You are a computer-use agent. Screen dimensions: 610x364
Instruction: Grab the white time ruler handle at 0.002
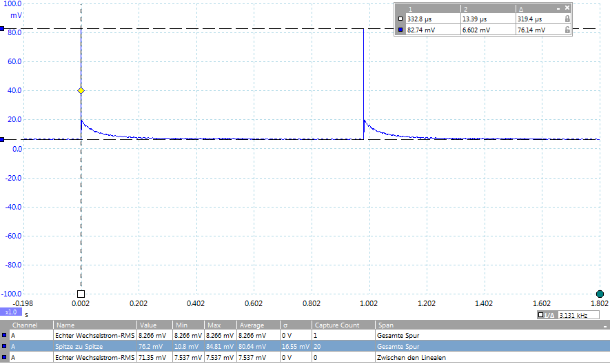tap(81, 294)
